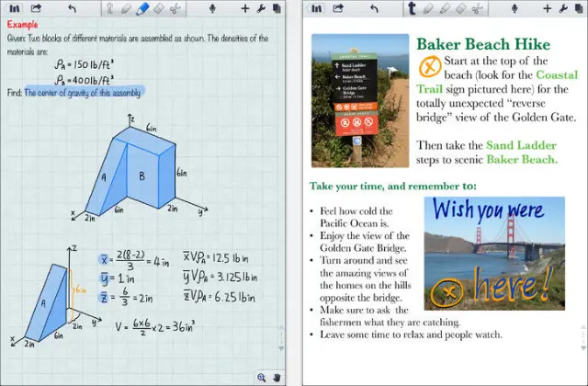Click the microphone in the Baker Beach note
This screenshot has width=588, height=386.
coord(516,8)
